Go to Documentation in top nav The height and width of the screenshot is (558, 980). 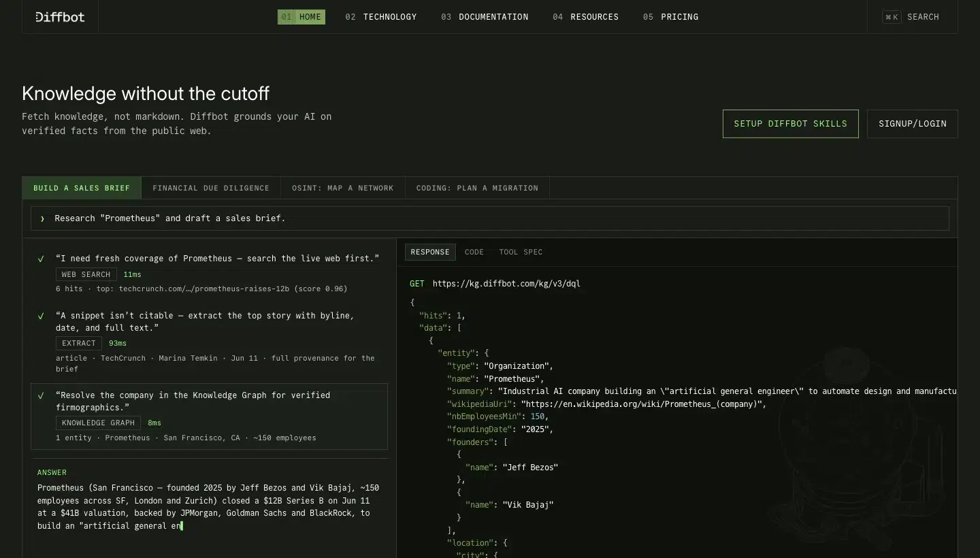click(485, 17)
